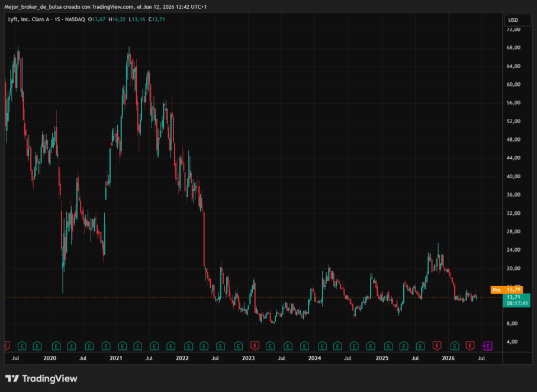Select the orange Pre 13,79 price label

coord(507,290)
